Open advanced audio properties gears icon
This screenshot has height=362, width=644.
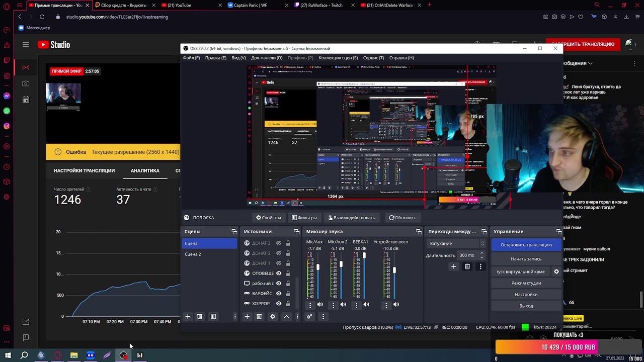click(309, 316)
